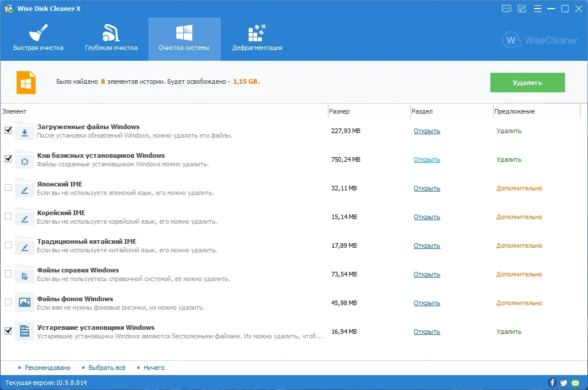
Task: Open the hamburger menu icon
Action: 537,9
